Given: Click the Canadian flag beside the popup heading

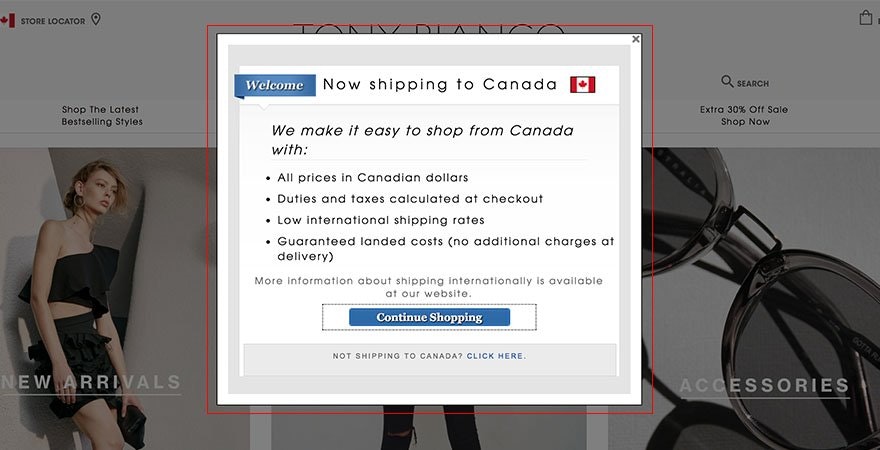Looking at the screenshot, I should (582, 85).
